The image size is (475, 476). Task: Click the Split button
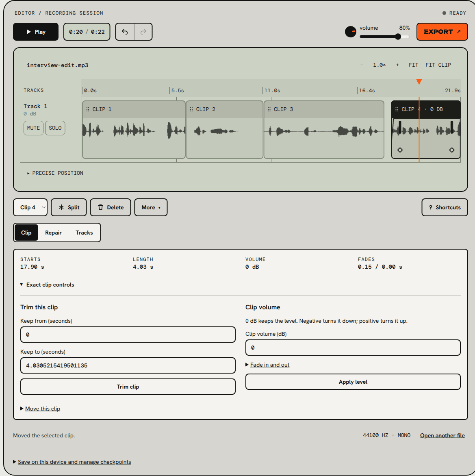point(69,207)
